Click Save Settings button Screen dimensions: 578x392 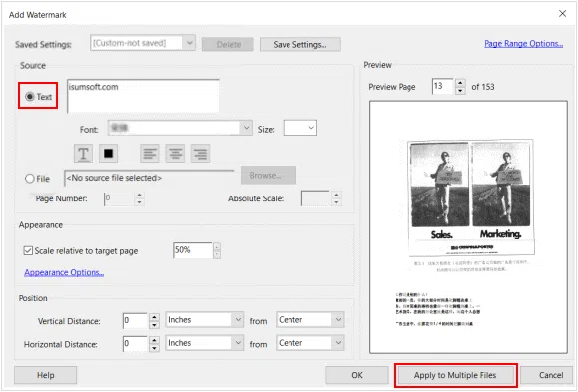coord(300,44)
